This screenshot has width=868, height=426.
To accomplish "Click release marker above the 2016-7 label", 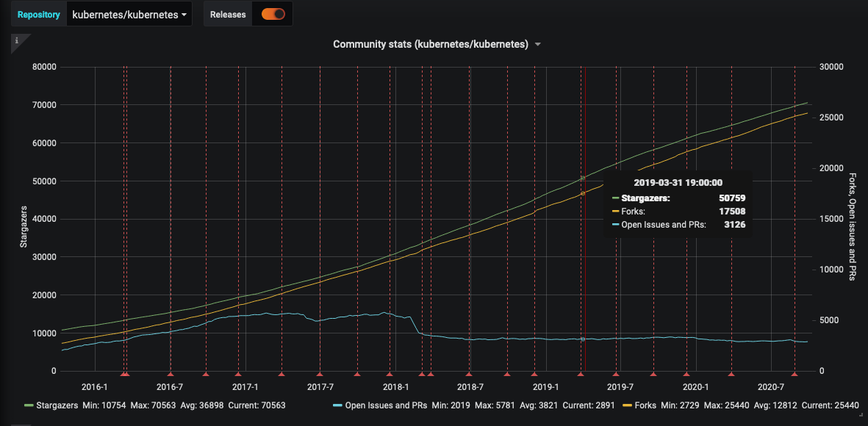I will (x=171, y=375).
